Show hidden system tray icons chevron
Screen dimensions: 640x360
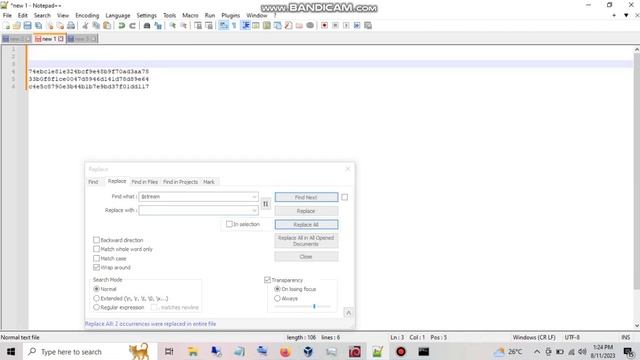pyautogui.click(x=537, y=352)
